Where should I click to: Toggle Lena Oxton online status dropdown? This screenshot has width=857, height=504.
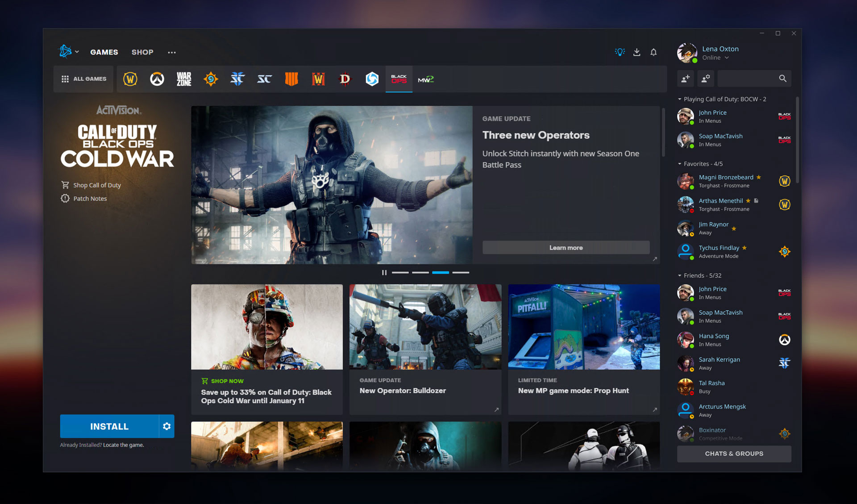(x=726, y=58)
